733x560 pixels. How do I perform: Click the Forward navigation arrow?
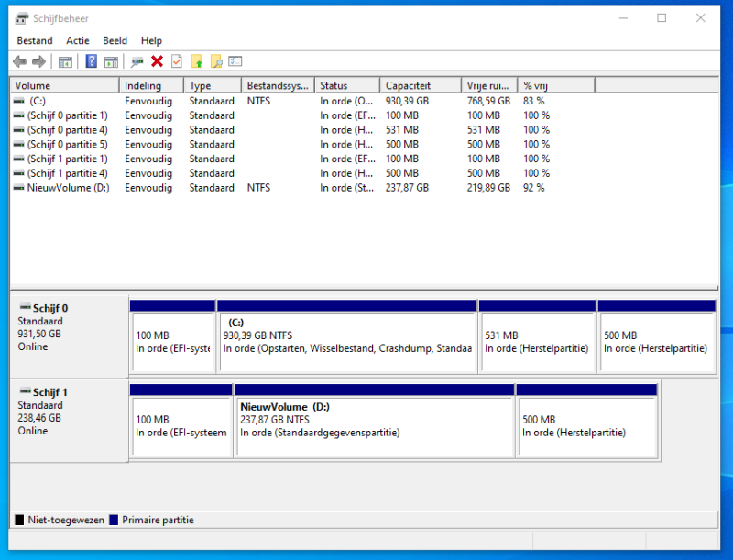(x=39, y=61)
